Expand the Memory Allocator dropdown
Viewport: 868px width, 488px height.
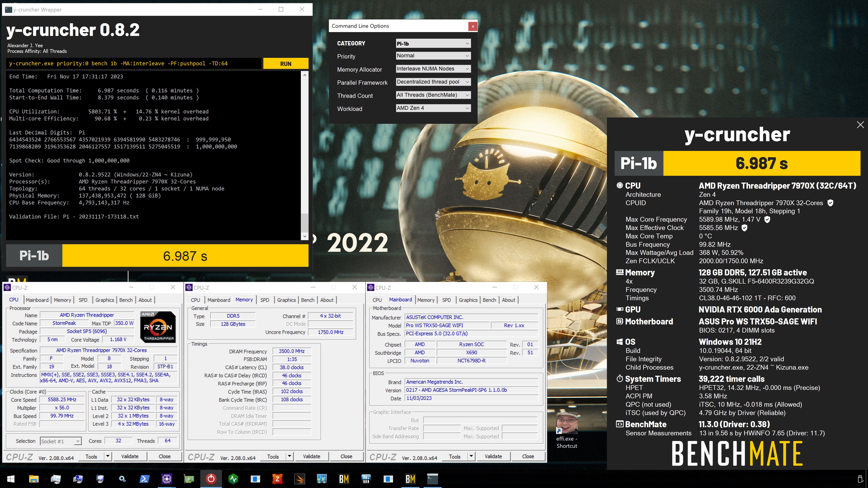[x=433, y=69]
